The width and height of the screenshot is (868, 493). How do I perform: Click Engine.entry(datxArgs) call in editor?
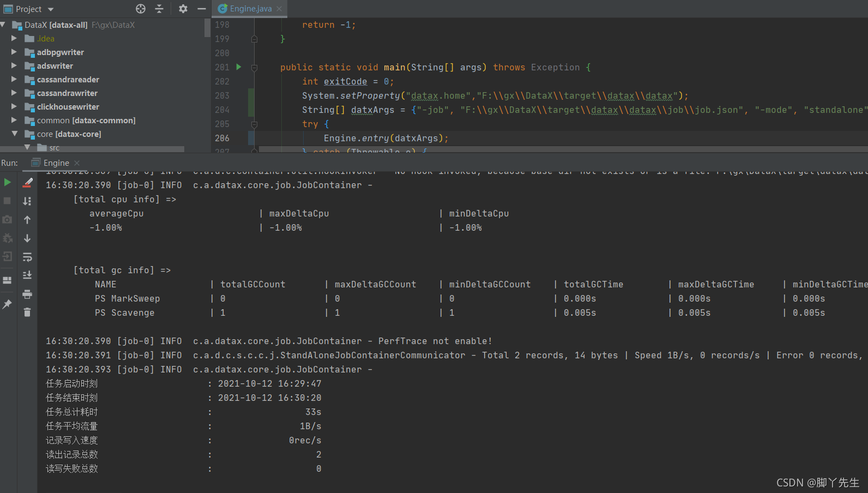point(386,138)
